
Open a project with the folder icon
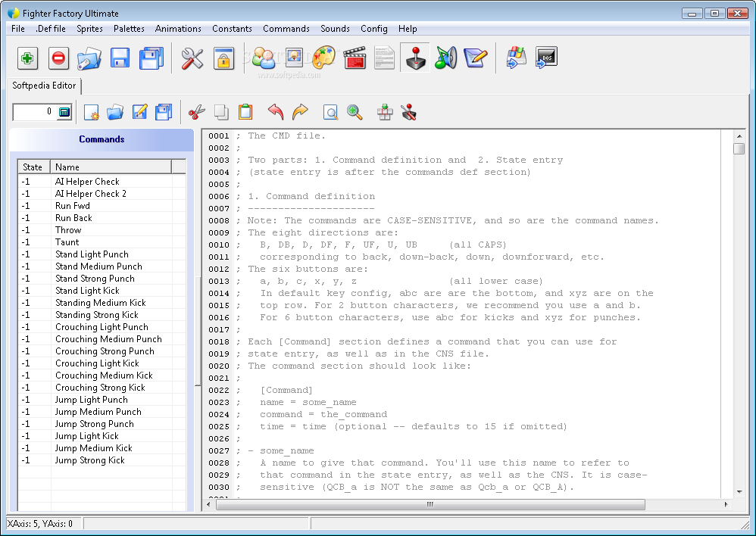point(89,58)
